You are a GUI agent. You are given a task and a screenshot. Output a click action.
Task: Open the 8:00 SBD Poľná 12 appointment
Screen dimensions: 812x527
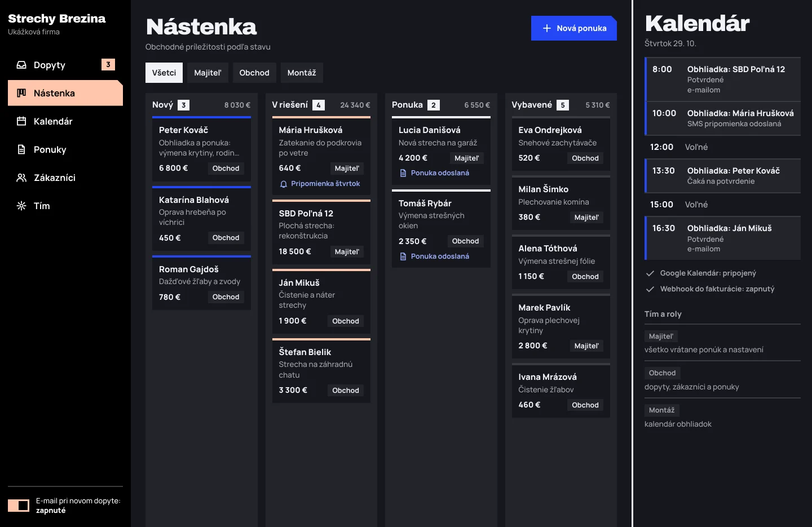[722, 79]
